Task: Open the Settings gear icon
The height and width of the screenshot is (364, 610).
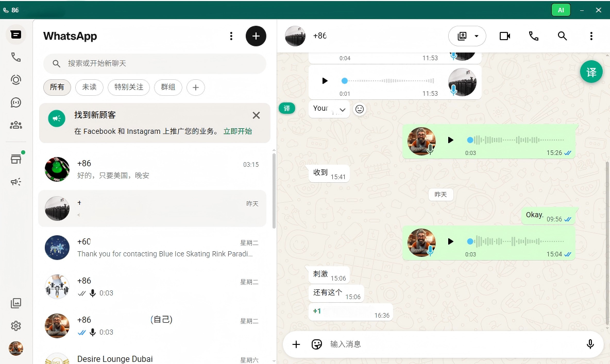Action: 16,326
